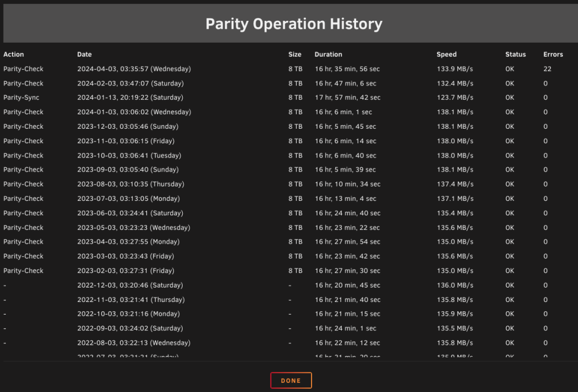This screenshot has height=392, width=578.
Task: Click duration 16 hr, 35 min, 56 sec
Action: click(x=347, y=69)
